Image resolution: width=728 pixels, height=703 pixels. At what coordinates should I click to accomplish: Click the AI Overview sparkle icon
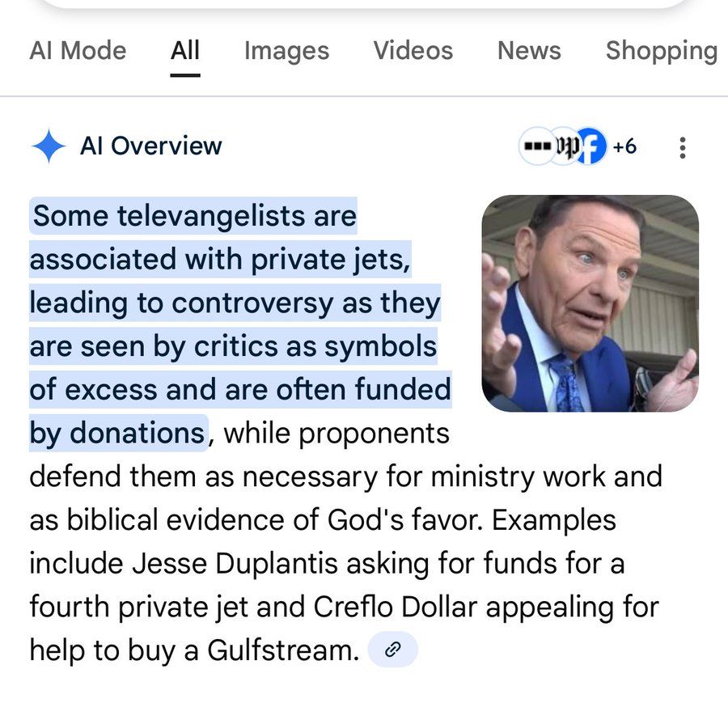point(49,146)
